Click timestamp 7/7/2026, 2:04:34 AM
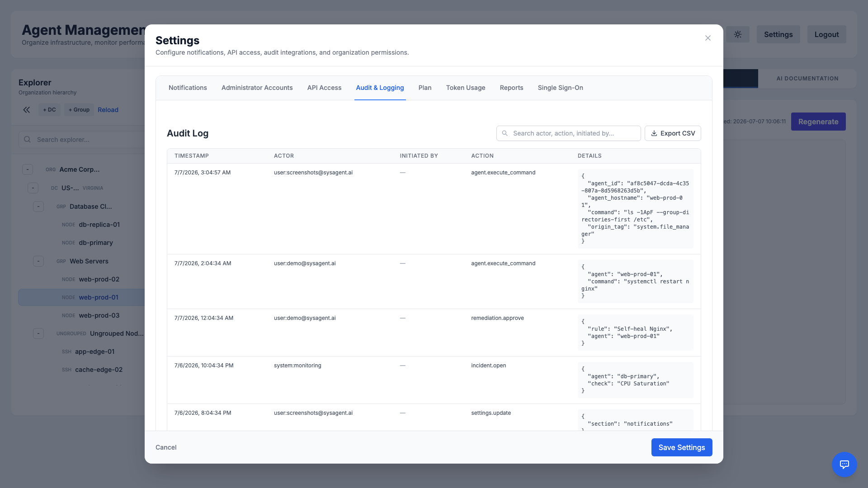 click(x=203, y=263)
